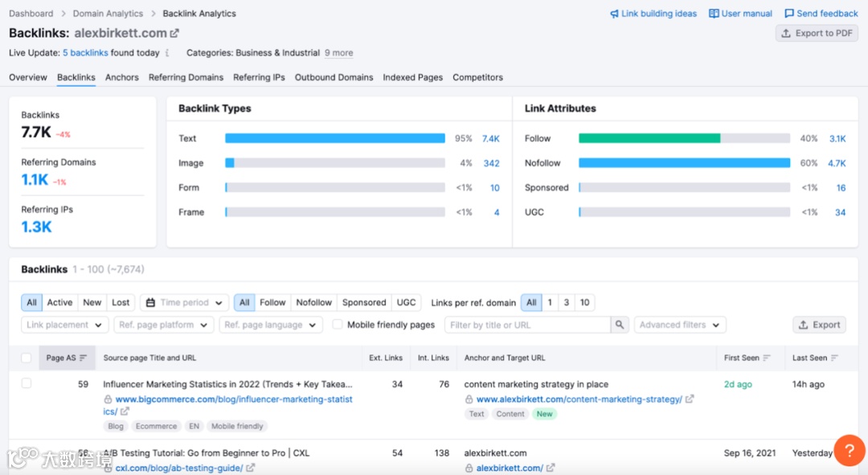Open the Time period dropdown

tap(184, 303)
